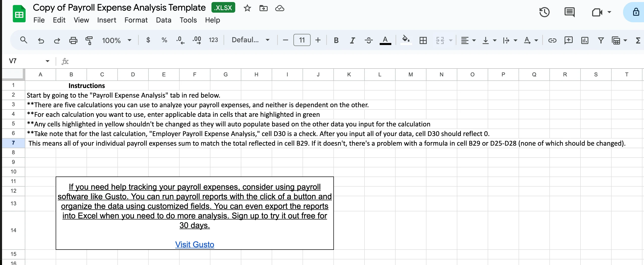Screen dimensions: 644x265
Task: Open more number formats (123)
Action: tap(213, 40)
